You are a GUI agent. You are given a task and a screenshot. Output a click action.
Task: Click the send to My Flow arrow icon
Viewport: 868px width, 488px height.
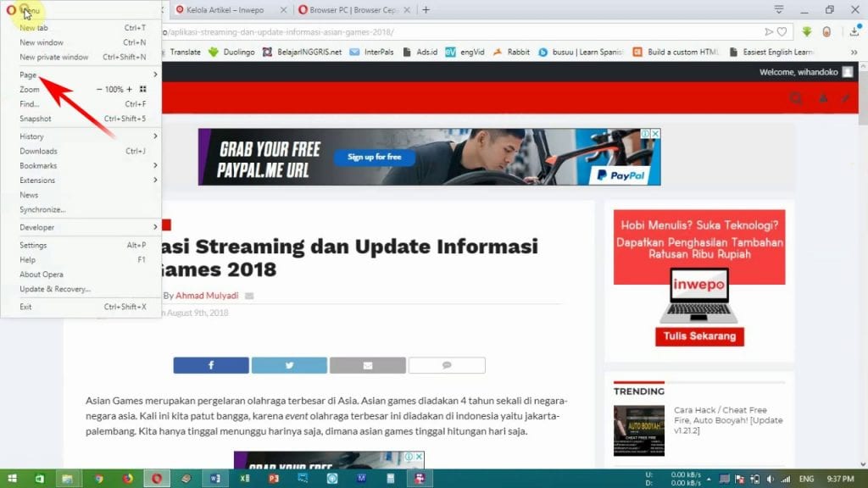(768, 32)
